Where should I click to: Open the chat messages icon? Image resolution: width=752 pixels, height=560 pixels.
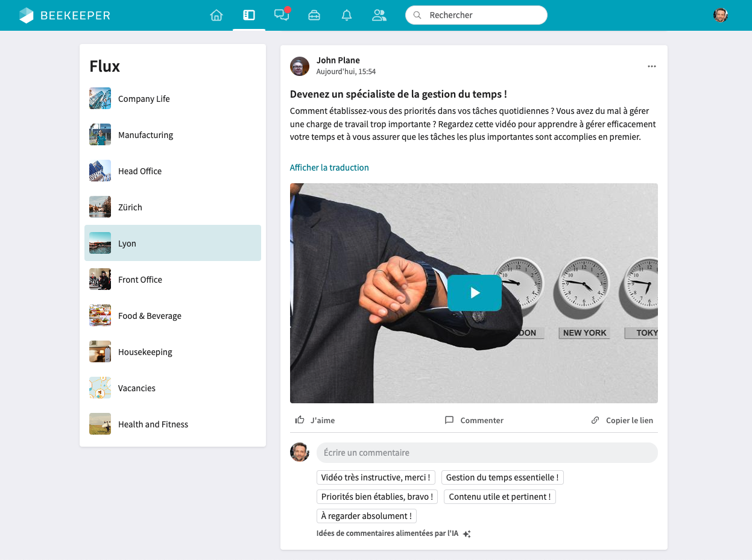pyautogui.click(x=281, y=15)
